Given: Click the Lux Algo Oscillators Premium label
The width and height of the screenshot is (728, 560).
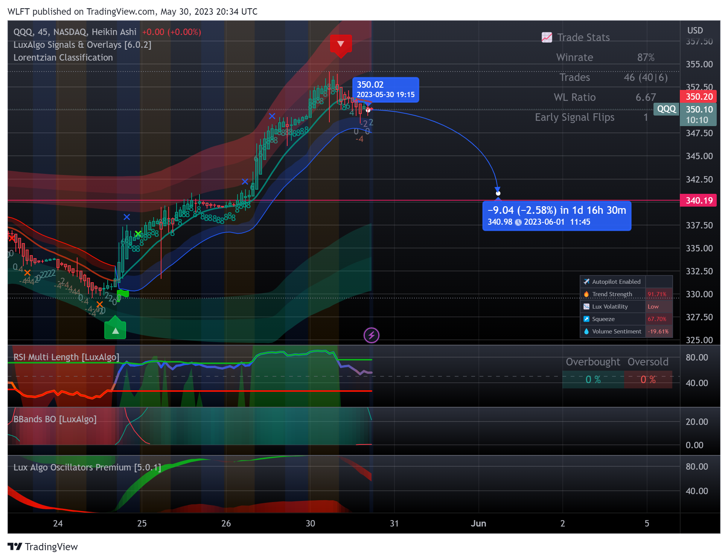Looking at the screenshot, I should 87,467.
